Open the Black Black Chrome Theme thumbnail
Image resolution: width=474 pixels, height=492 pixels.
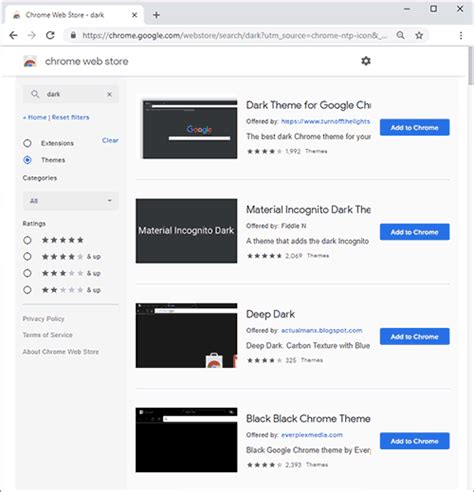tap(186, 440)
